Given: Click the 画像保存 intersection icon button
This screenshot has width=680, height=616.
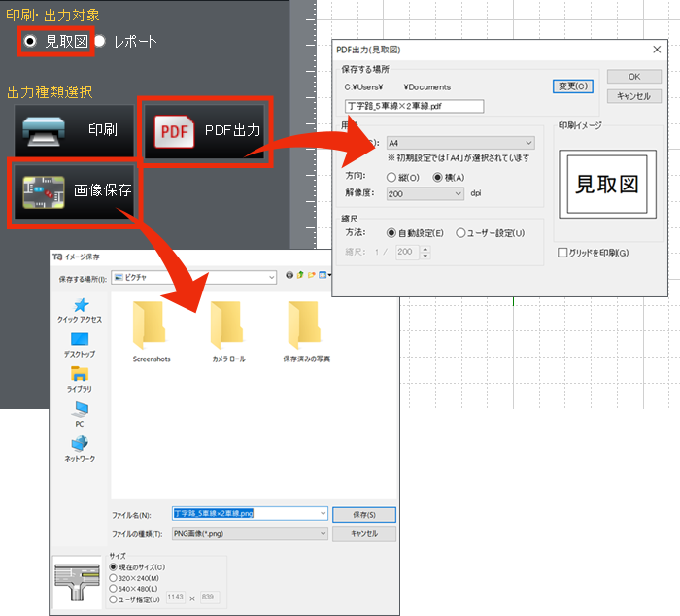Looking at the screenshot, I should point(74,191).
